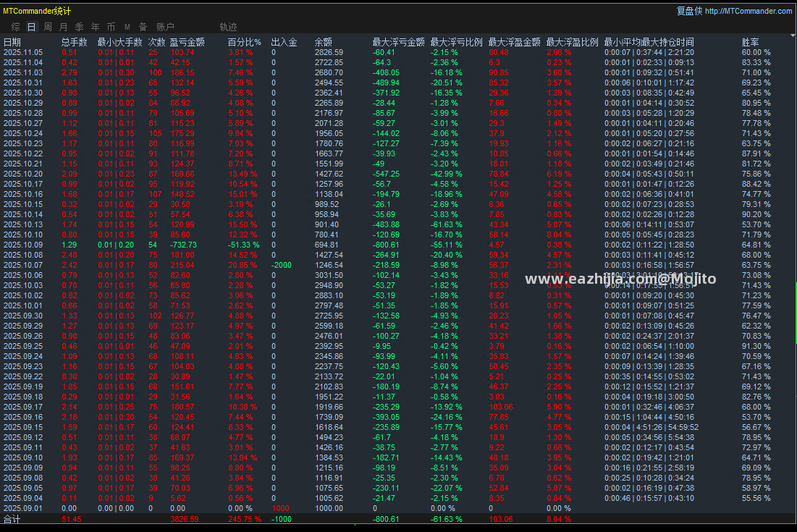Screen dimensions: 797x532
Task: Switch to the M tab
Action: (127, 27)
